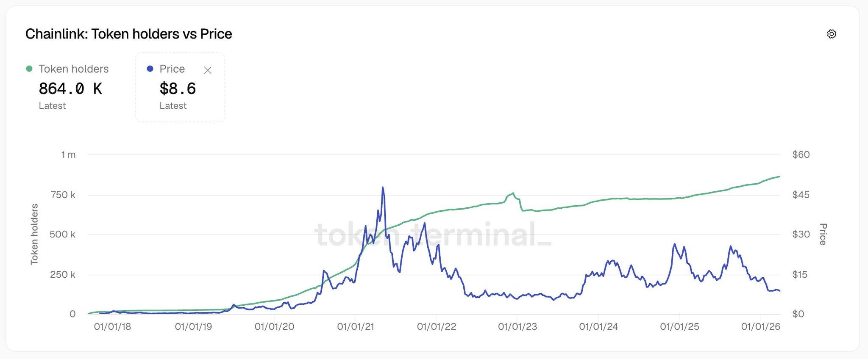Select the 01/01/20 date on the x-axis

click(274, 327)
